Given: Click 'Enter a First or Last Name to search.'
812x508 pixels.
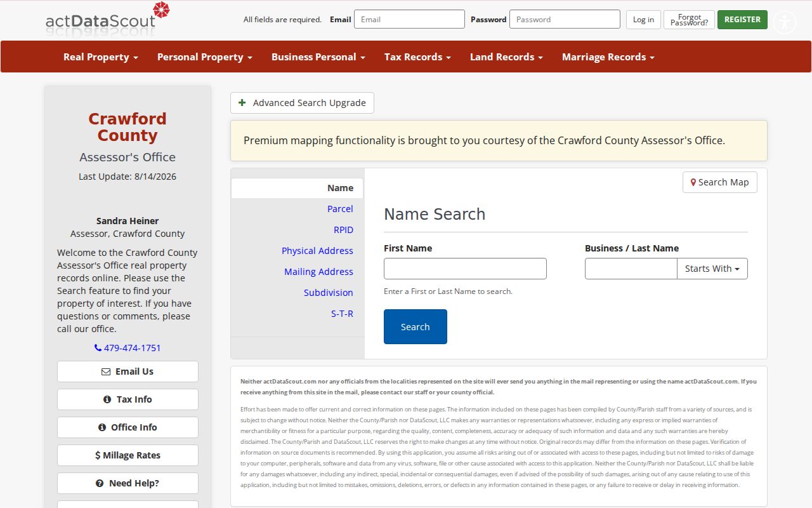Looking at the screenshot, I should tap(448, 291).
